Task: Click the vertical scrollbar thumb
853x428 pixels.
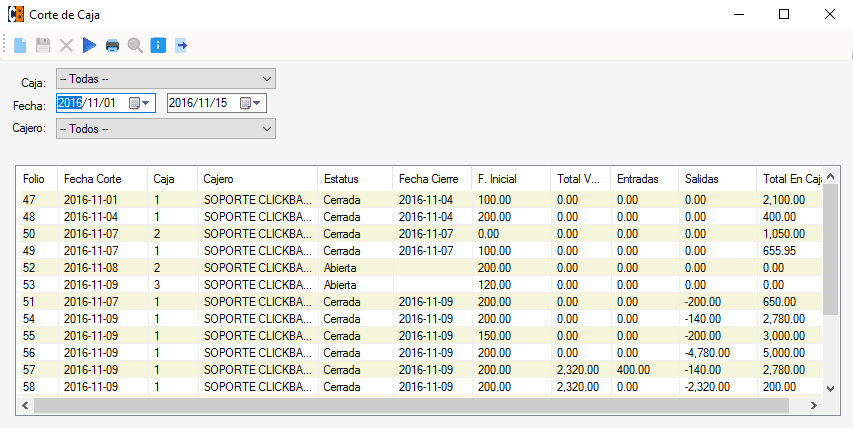Action: pos(830,249)
